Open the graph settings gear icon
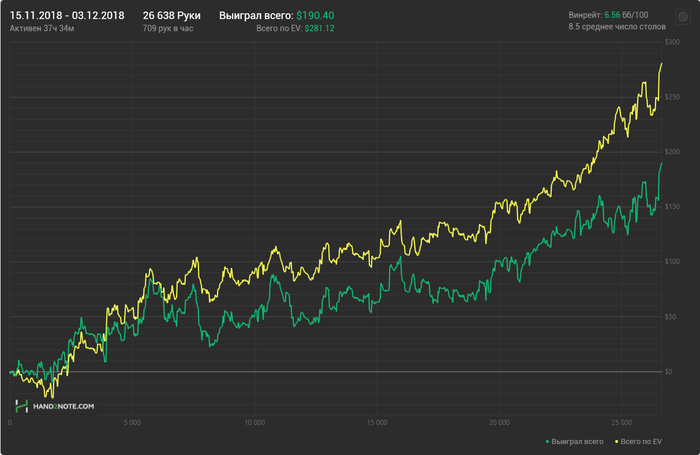700x455 pixels. [x=683, y=17]
